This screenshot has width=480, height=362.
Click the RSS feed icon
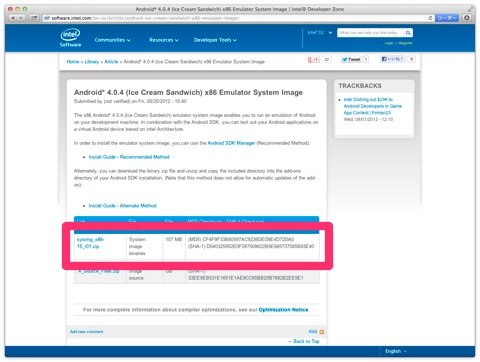tap(322, 332)
